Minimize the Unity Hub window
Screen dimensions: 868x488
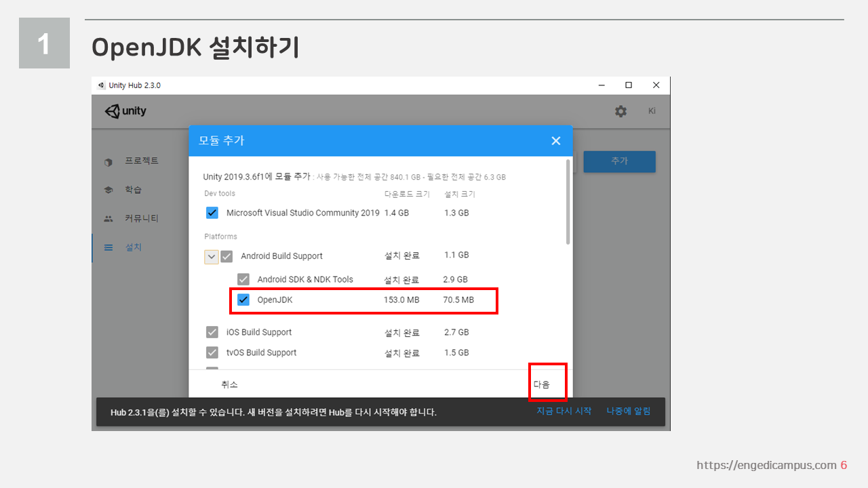[601, 85]
